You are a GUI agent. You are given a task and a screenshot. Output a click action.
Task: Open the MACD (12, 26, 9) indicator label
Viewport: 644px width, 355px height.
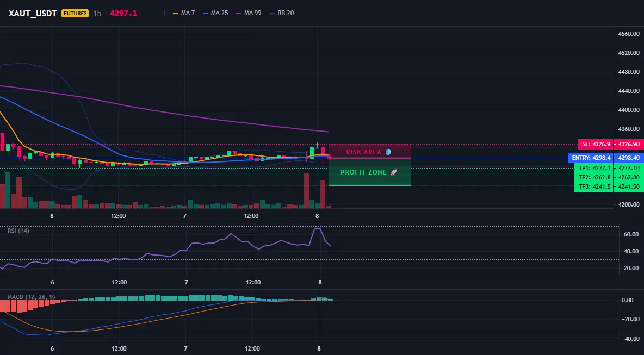[31, 297]
